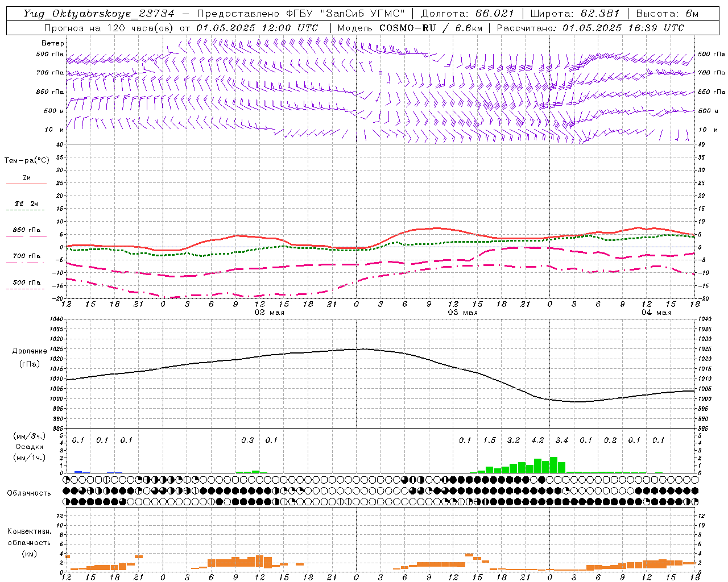
Task: Click the Облачность cloud cover label
Action: click(29, 493)
